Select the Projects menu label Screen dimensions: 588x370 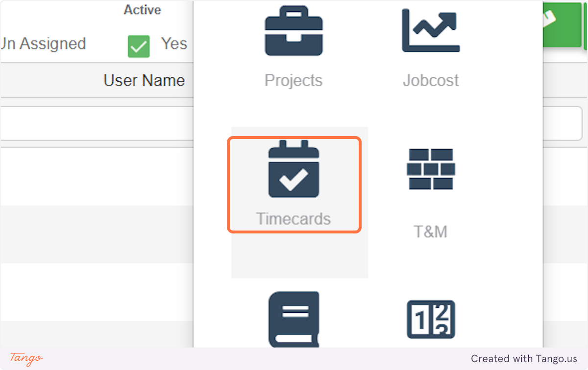tap(294, 80)
